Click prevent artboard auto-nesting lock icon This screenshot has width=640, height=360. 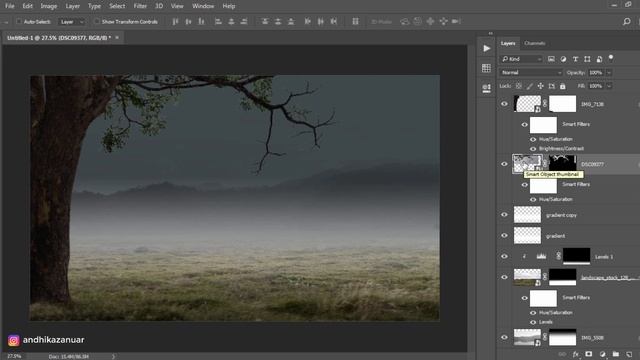click(x=551, y=86)
